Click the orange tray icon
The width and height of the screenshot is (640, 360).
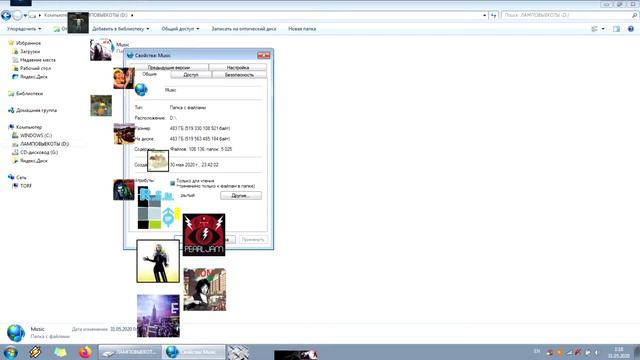pyautogui.click(x=559, y=352)
